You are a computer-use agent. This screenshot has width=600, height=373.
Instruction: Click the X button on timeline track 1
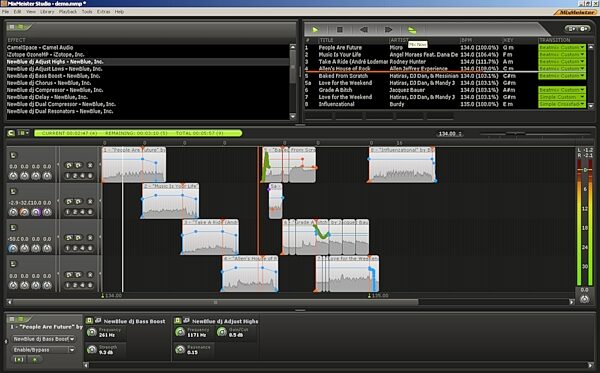tap(90, 165)
